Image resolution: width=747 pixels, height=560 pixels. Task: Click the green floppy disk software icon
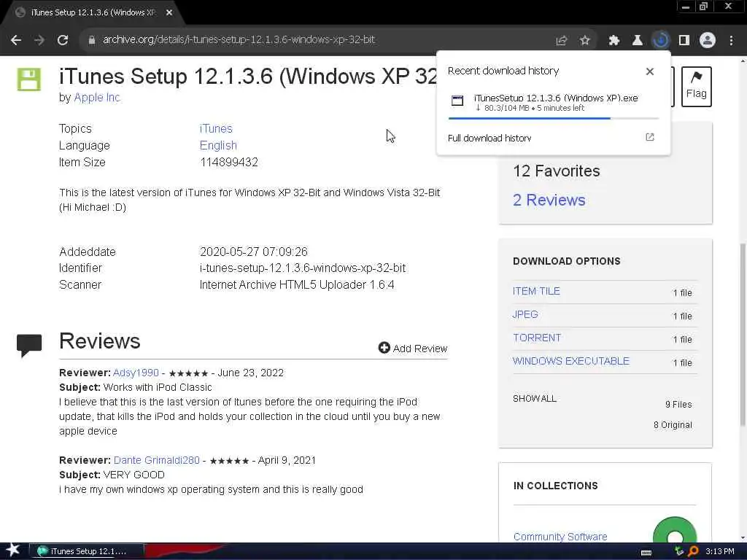pyautogui.click(x=29, y=79)
